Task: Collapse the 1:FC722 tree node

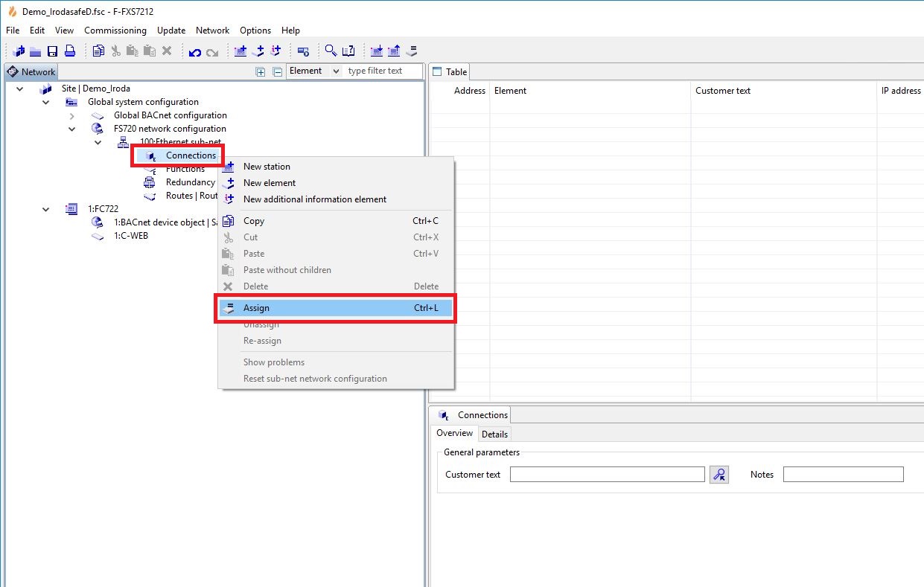Action: (x=46, y=210)
